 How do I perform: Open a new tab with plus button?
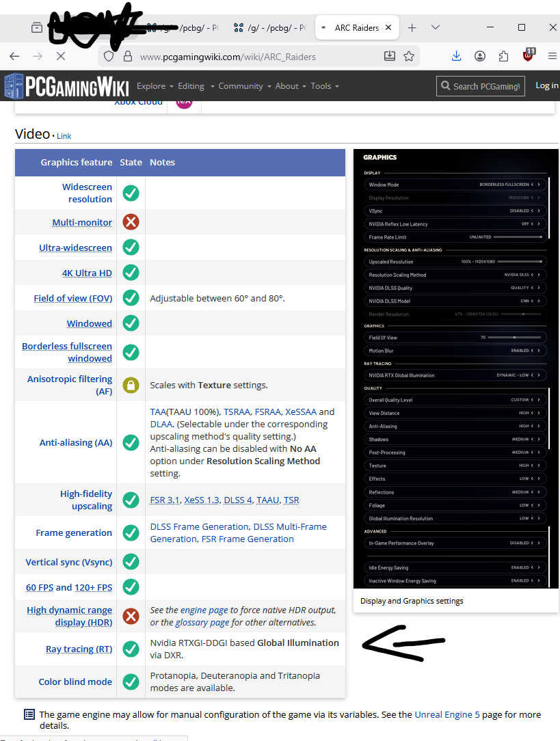coord(412,28)
